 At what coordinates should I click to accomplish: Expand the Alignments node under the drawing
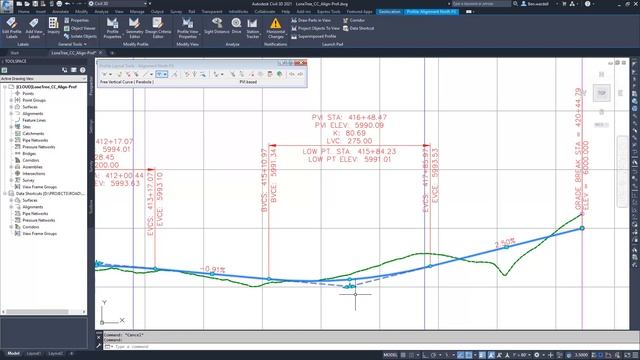11,113
